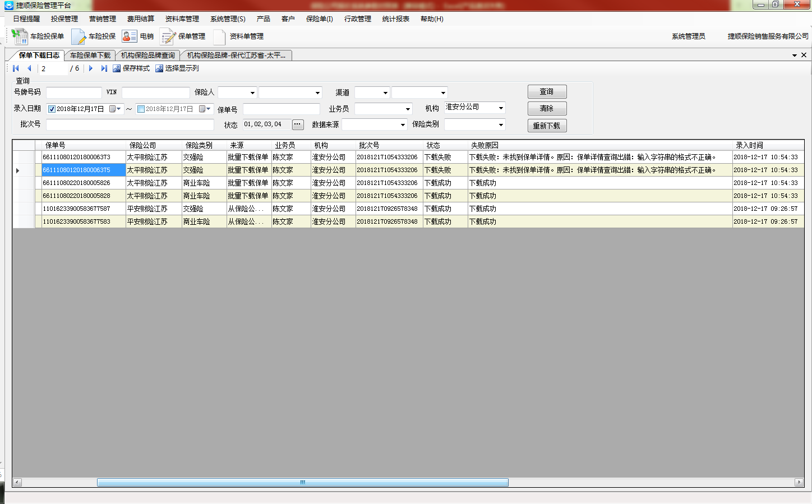Click the 选择显示列 icon

159,68
